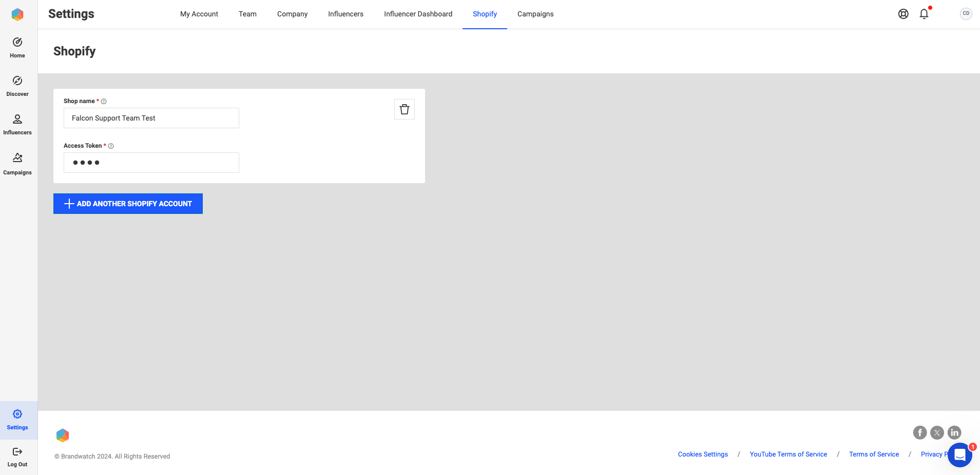
Task: Click Add Another Shopify Account button
Action: click(x=128, y=204)
